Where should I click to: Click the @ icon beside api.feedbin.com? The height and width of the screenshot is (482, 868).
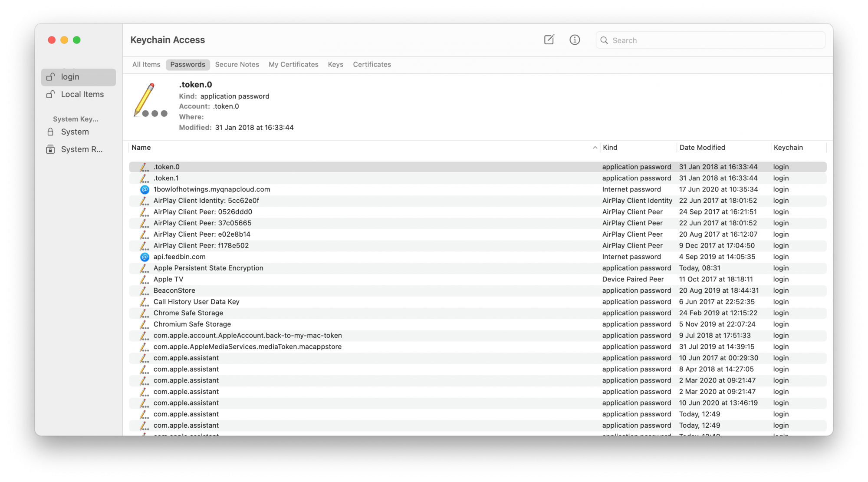(145, 257)
